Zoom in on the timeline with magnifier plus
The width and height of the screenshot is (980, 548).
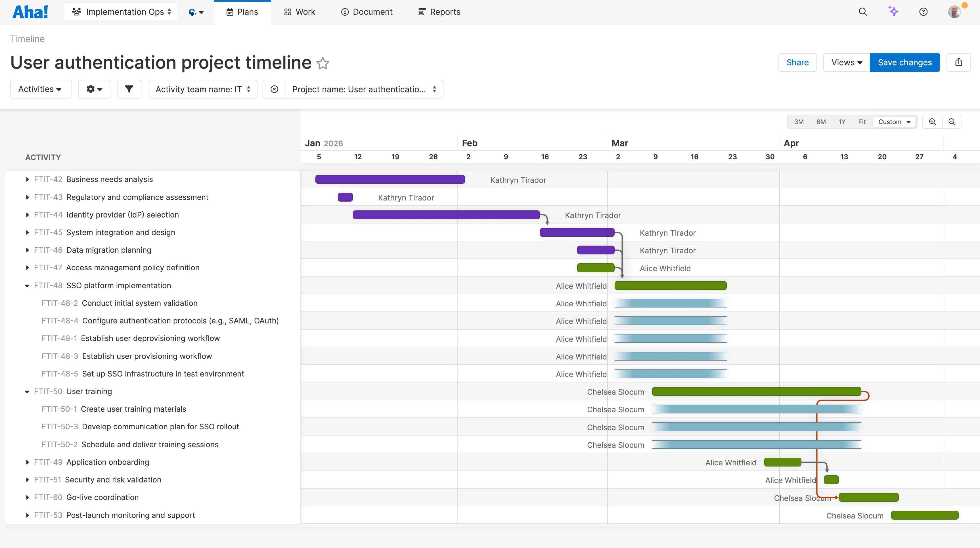[932, 122]
